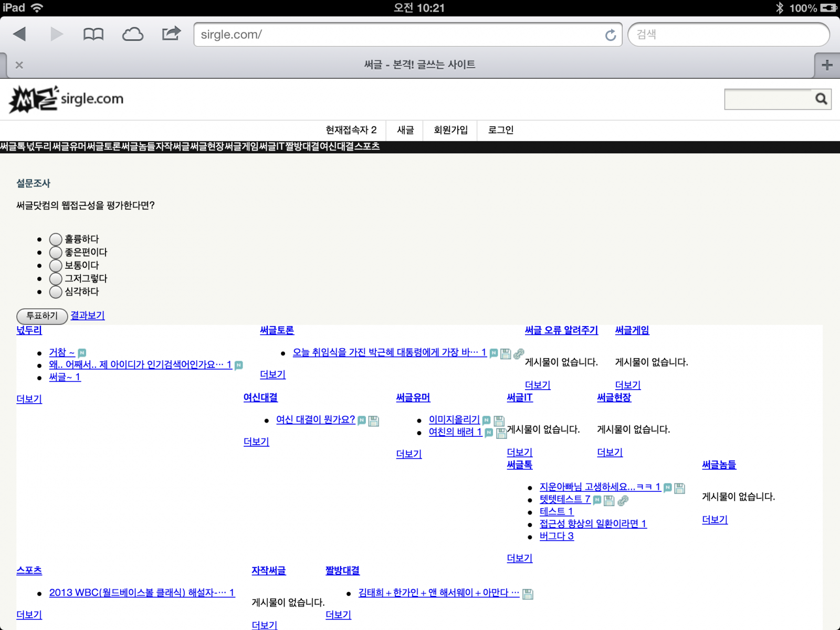
Task: Tap the share arrow icon
Action: pyautogui.click(x=171, y=34)
